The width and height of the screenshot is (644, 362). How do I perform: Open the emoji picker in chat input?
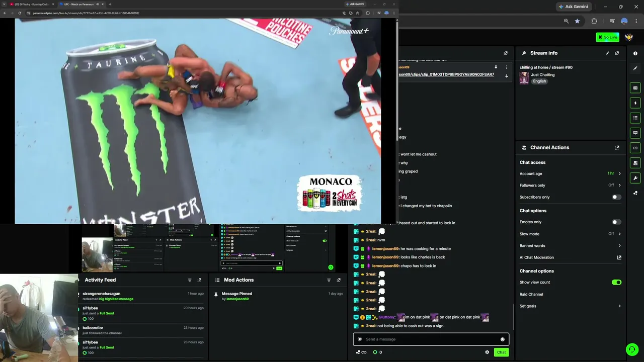[x=502, y=339]
